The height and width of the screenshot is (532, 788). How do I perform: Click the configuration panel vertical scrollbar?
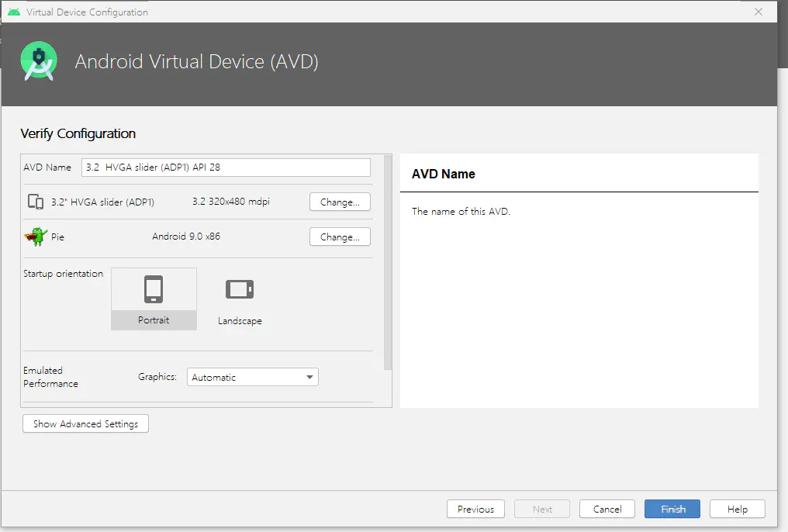(x=388, y=263)
